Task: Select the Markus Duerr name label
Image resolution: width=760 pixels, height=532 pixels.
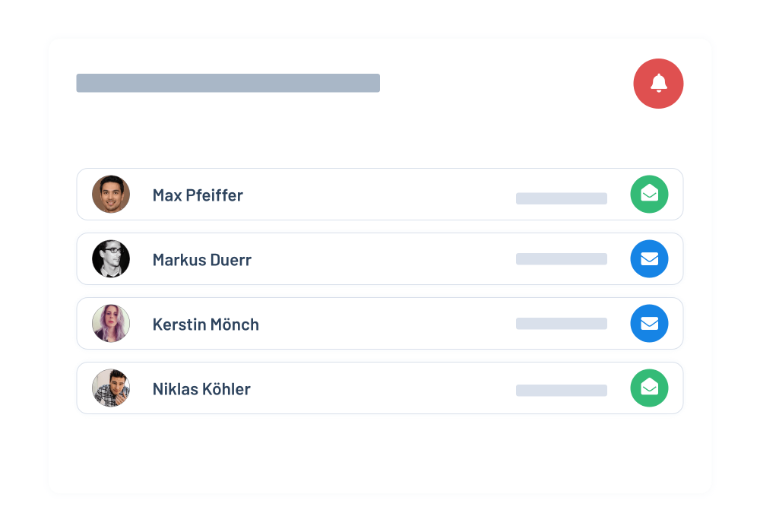Action: tap(202, 260)
